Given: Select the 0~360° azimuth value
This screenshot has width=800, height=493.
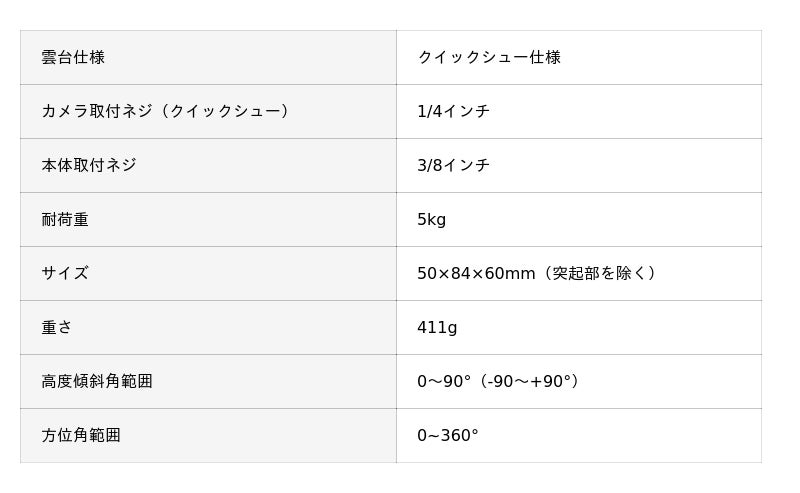Looking at the screenshot, I should click(x=448, y=436).
